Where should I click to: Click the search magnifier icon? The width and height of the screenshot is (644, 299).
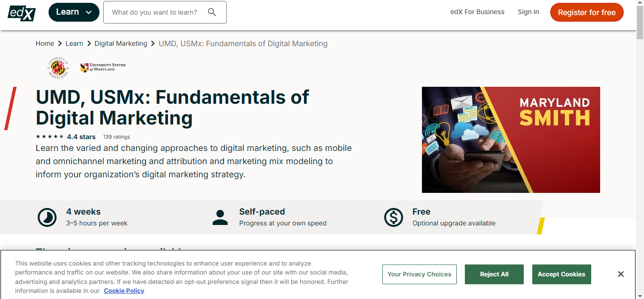tap(212, 12)
